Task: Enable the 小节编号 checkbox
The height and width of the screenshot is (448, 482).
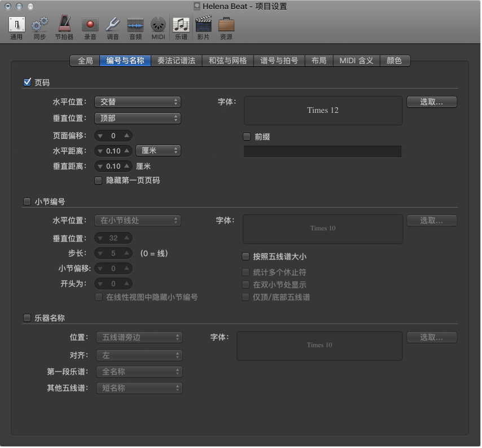Action: pyautogui.click(x=27, y=201)
